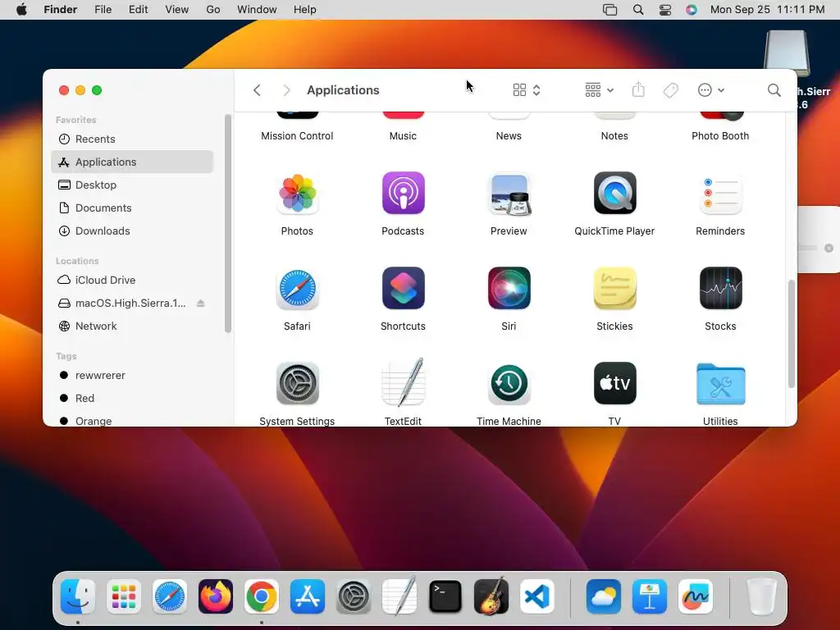Open Visual Studio Code from Dock
Viewport: 840px width, 630px height.
537,596
